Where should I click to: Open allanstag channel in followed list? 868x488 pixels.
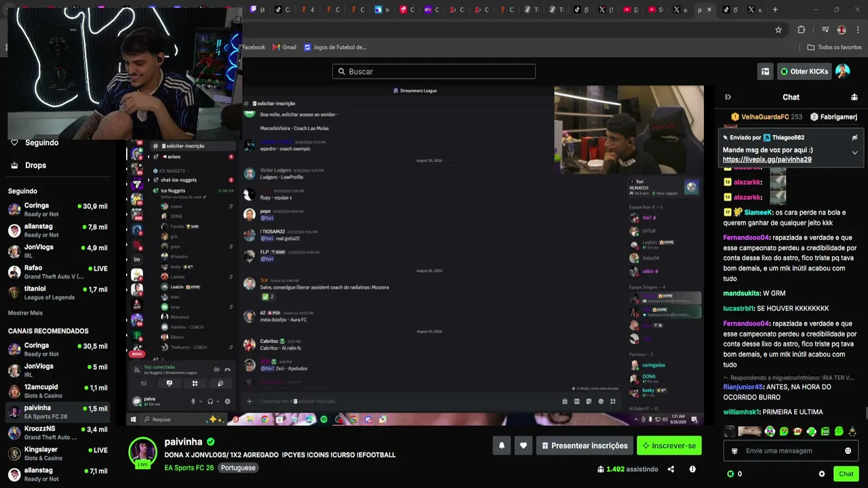pyautogui.click(x=58, y=230)
